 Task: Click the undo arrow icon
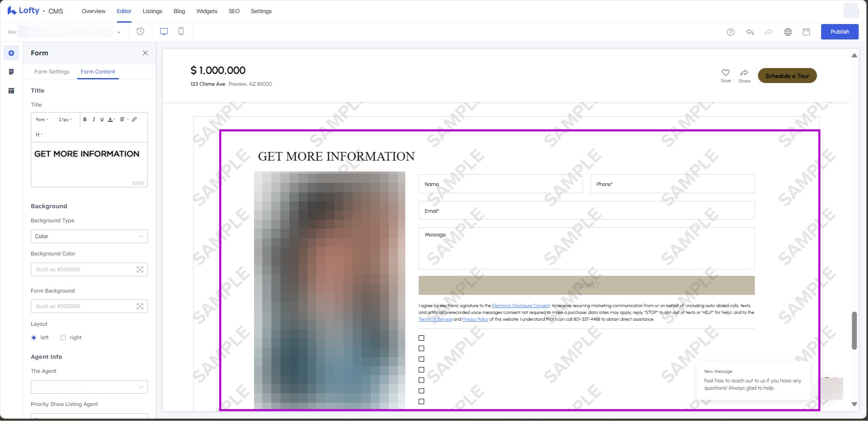coord(750,32)
